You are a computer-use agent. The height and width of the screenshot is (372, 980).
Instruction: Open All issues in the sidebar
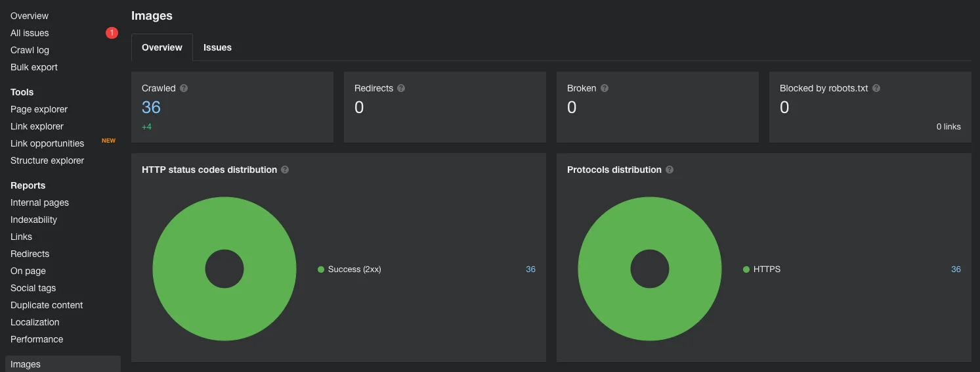point(30,33)
